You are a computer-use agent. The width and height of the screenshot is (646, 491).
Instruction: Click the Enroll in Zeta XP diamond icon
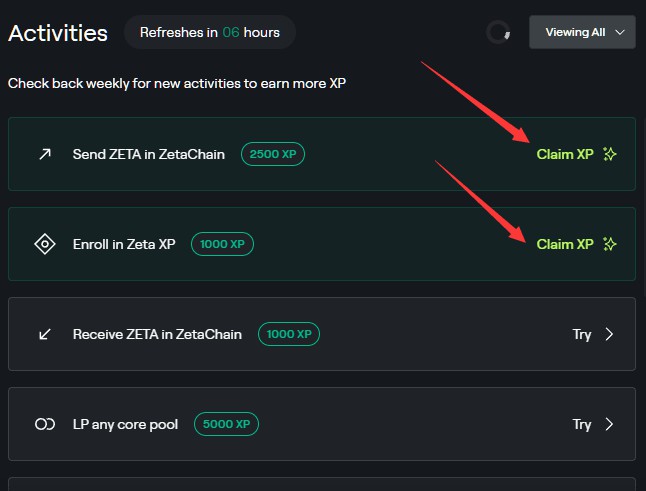[45, 244]
